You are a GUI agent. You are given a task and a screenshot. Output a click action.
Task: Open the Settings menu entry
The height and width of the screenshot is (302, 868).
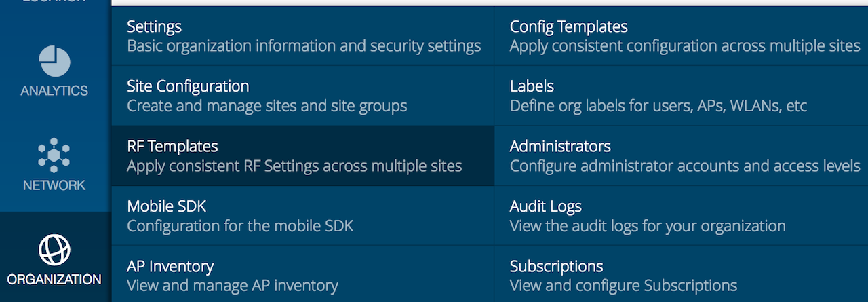pyautogui.click(x=155, y=26)
